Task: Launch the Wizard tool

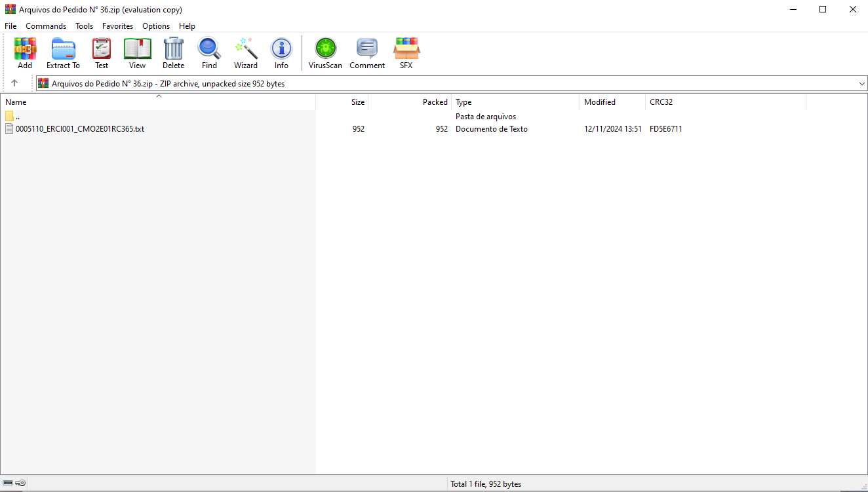Action: point(246,53)
